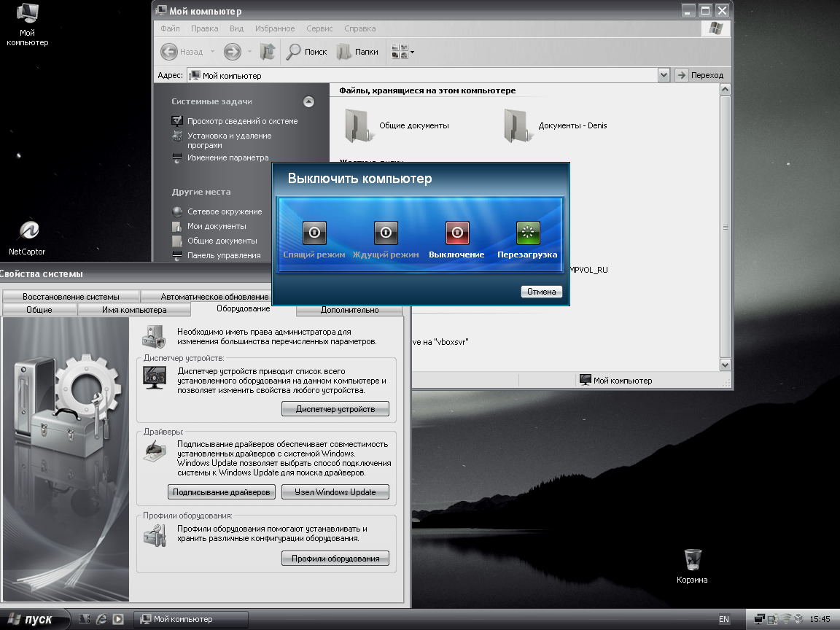Click the Forward arrow in Explorer toolbar

coord(233,52)
